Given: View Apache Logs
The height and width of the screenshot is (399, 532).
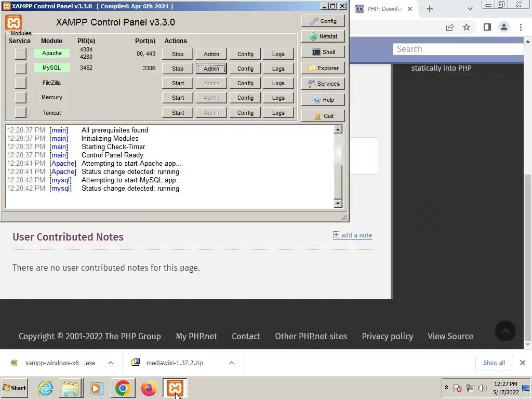Looking at the screenshot, I should pyautogui.click(x=278, y=54).
